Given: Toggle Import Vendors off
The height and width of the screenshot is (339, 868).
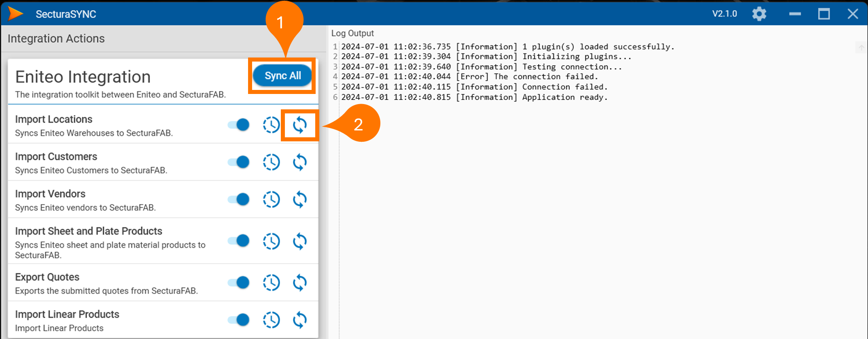Looking at the screenshot, I should pyautogui.click(x=239, y=199).
